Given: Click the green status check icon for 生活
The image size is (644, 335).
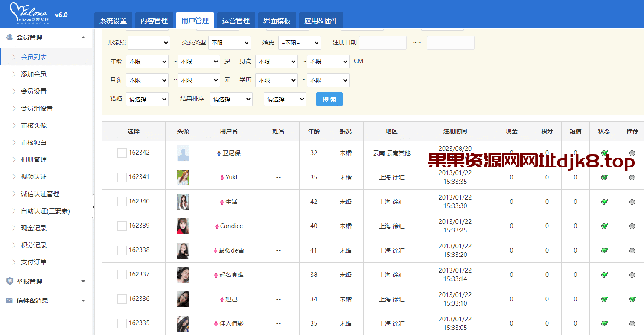Looking at the screenshot, I should tap(604, 202).
